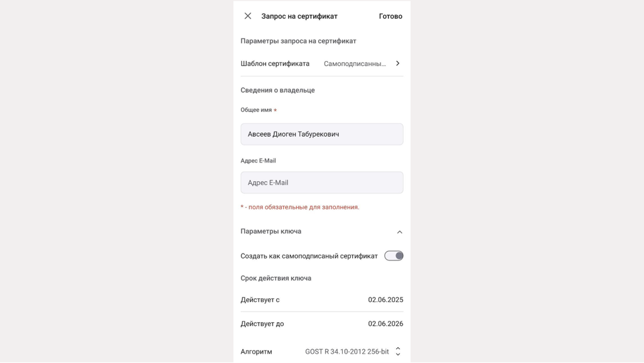Select the GOST R 34.10-2012 256-bit value
This screenshot has width=644, height=363.
pyautogui.click(x=347, y=352)
